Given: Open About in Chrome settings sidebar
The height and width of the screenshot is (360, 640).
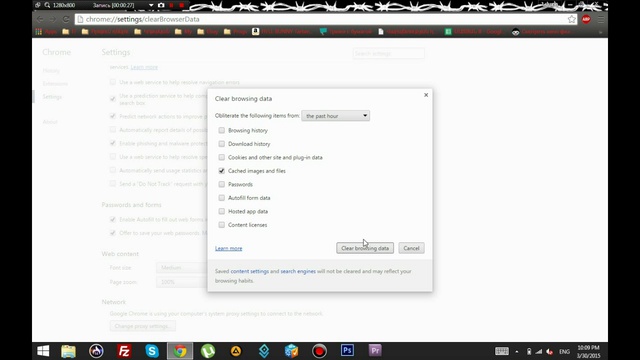Looking at the screenshot, I should click(x=50, y=122).
